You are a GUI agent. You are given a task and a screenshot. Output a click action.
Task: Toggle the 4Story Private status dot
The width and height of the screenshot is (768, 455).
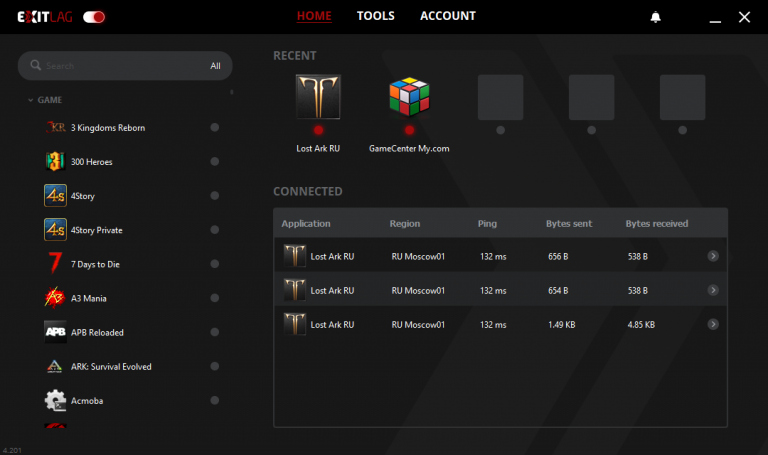215,230
